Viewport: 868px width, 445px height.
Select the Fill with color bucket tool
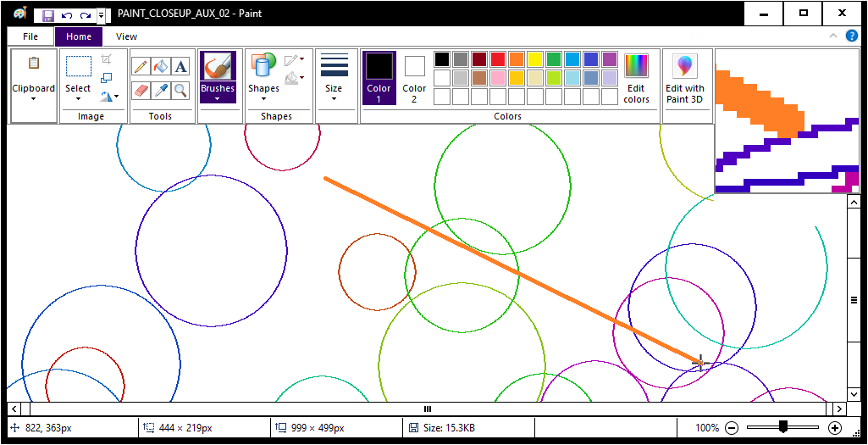[161, 66]
